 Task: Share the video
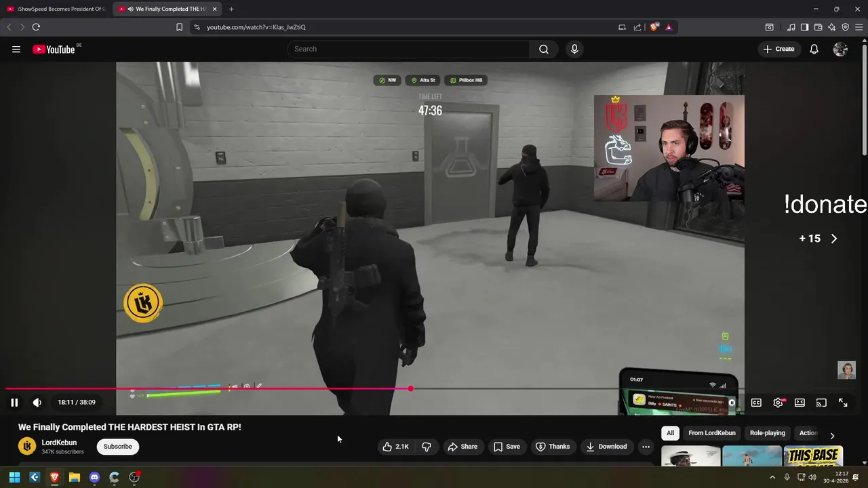[462, 447]
